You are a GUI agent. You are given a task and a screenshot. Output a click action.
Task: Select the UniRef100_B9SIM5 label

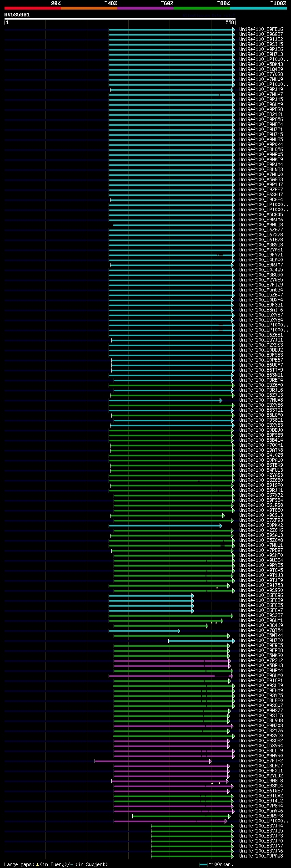pyautogui.click(x=261, y=44)
